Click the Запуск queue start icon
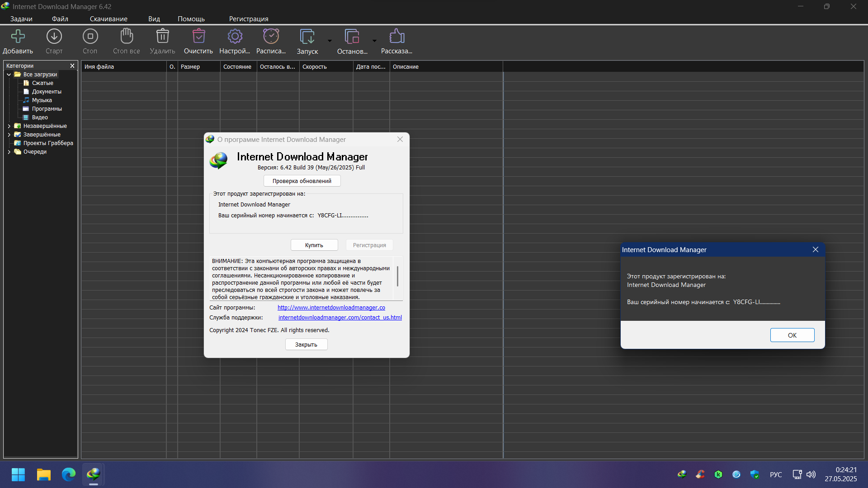868x488 pixels. (307, 36)
